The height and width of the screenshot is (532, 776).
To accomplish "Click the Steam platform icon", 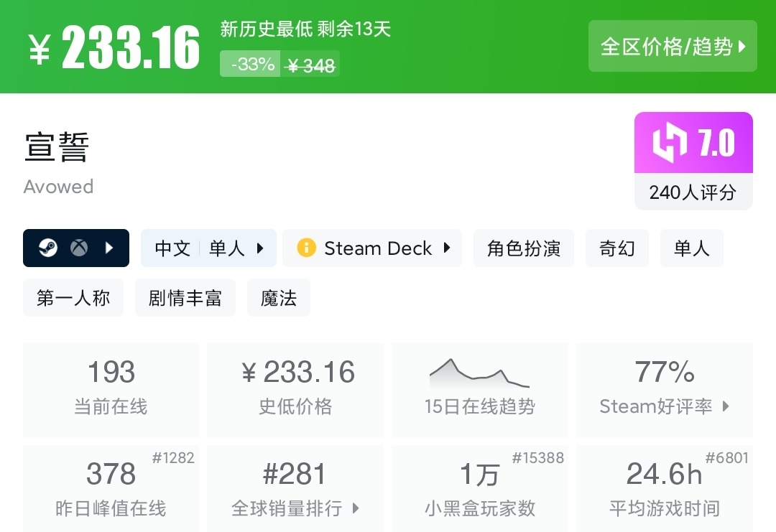I will coord(47,248).
